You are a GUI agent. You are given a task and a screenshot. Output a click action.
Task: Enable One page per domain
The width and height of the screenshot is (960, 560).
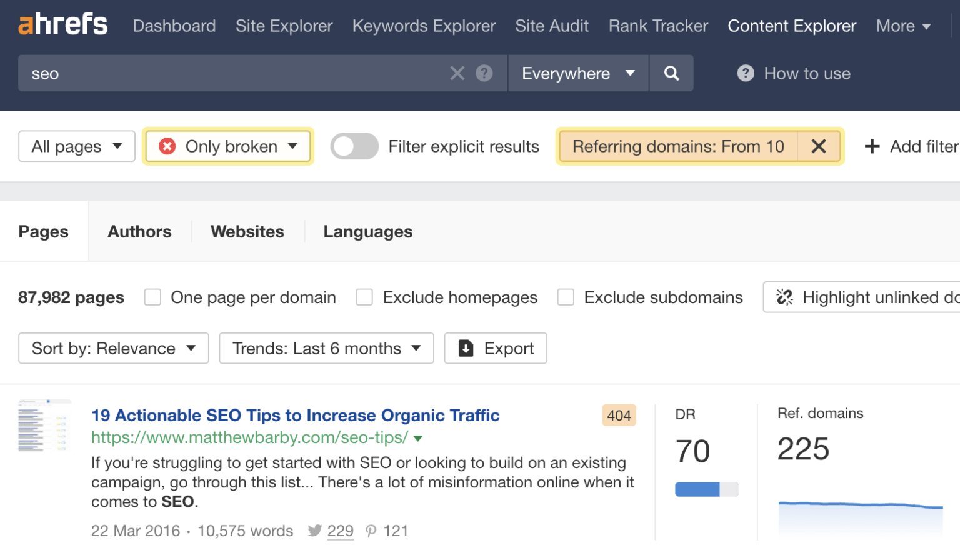pyautogui.click(x=152, y=297)
